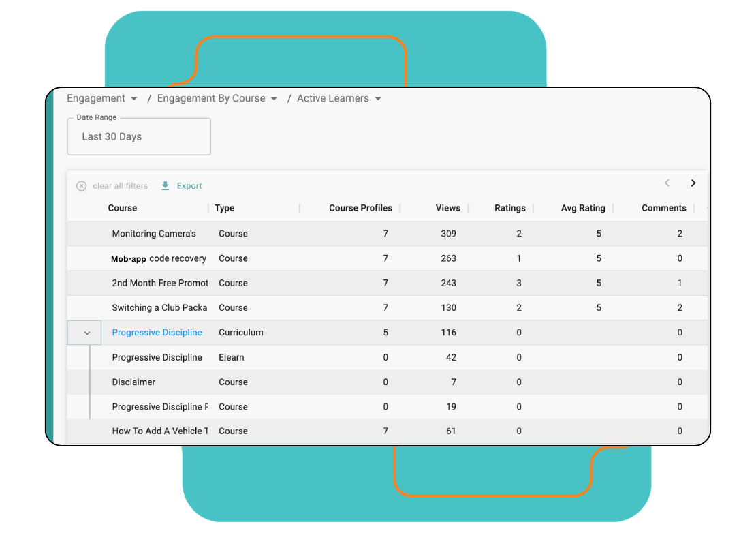Screen dimensions: 756x533
Task: Sort by the Course column header
Action: pyautogui.click(x=123, y=209)
